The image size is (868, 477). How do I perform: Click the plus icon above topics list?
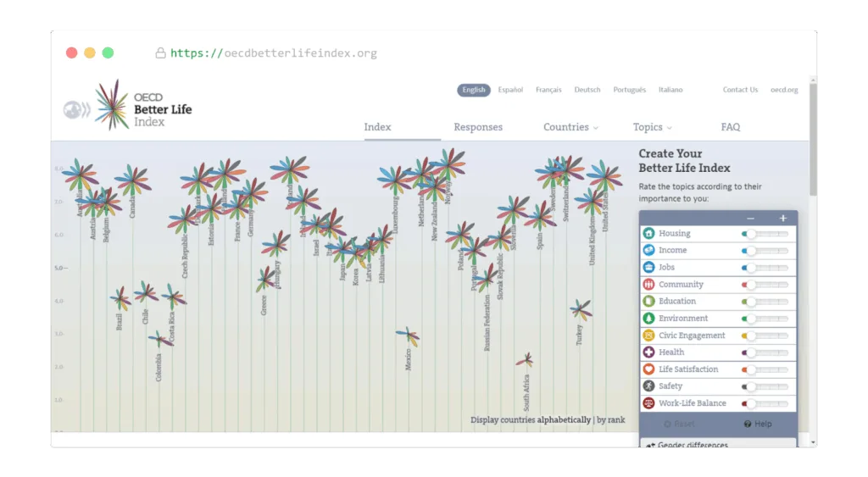782,218
